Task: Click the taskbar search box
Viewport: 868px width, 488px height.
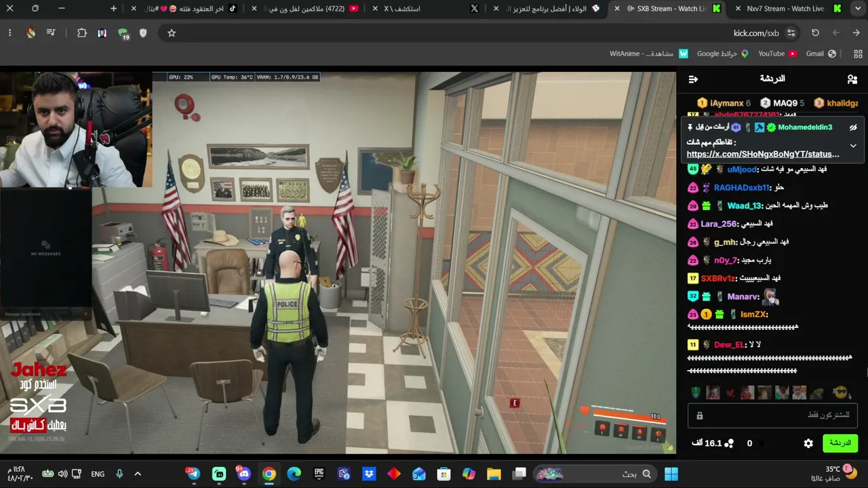Action: 596,474
